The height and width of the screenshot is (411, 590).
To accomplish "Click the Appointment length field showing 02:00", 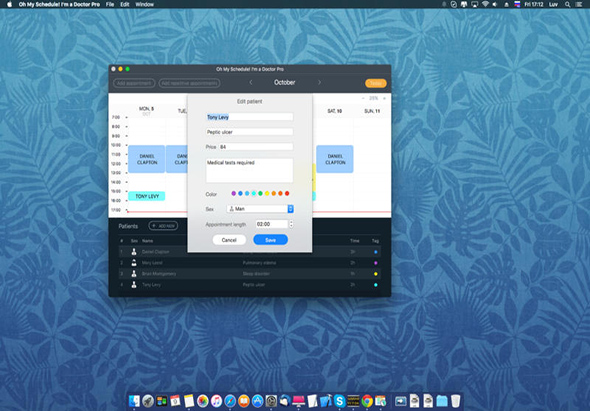I will pos(271,224).
